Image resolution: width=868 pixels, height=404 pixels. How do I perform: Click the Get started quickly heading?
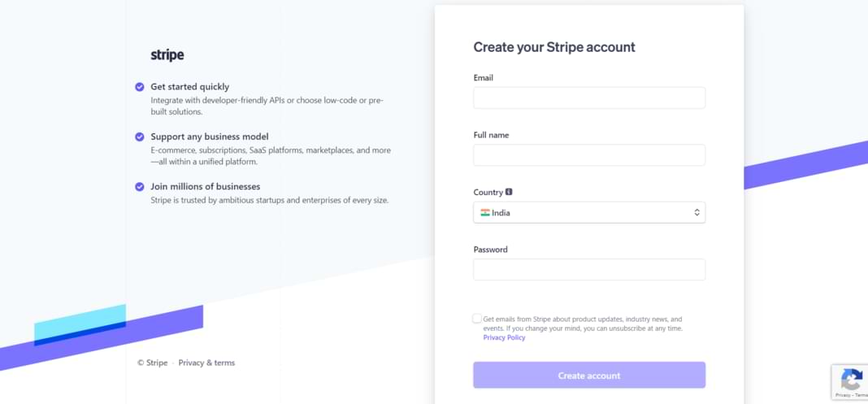click(x=190, y=87)
